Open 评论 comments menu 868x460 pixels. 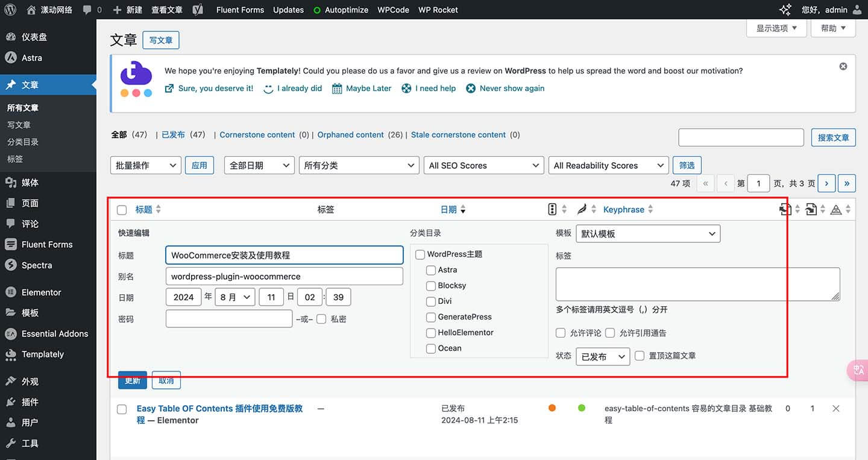[48, 224]
